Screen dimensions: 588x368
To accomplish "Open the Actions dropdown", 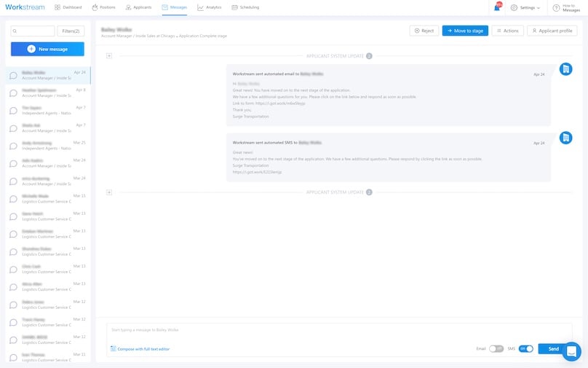I will [x=507, y=31].
